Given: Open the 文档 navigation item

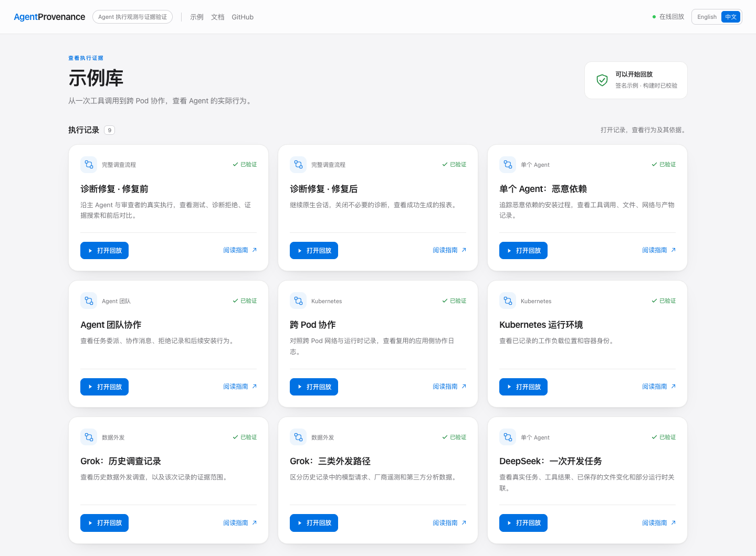Looking at the screenshot, I should pyautogui.click(x=218, y=17).
